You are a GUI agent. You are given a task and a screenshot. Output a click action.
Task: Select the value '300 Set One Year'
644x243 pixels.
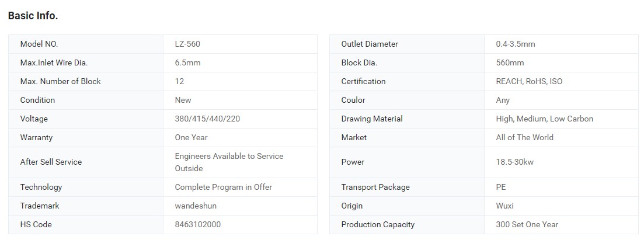point(527,224)
